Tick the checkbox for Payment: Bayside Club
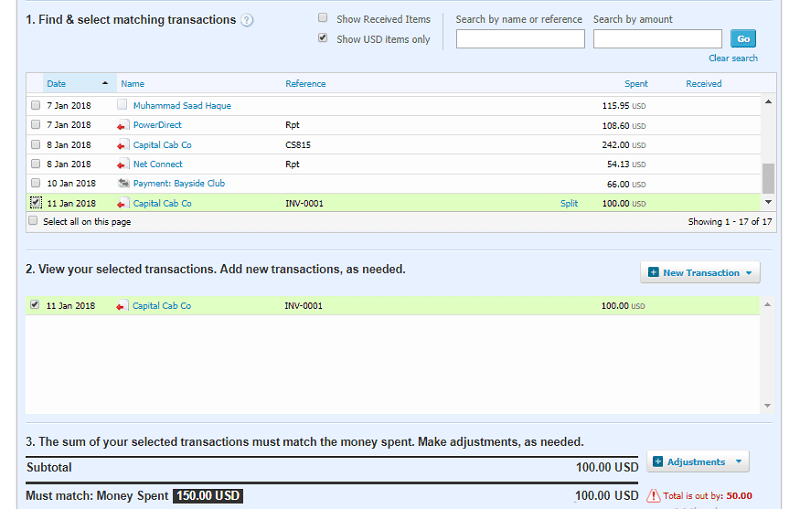800x509 pixels. coord(35,183)
